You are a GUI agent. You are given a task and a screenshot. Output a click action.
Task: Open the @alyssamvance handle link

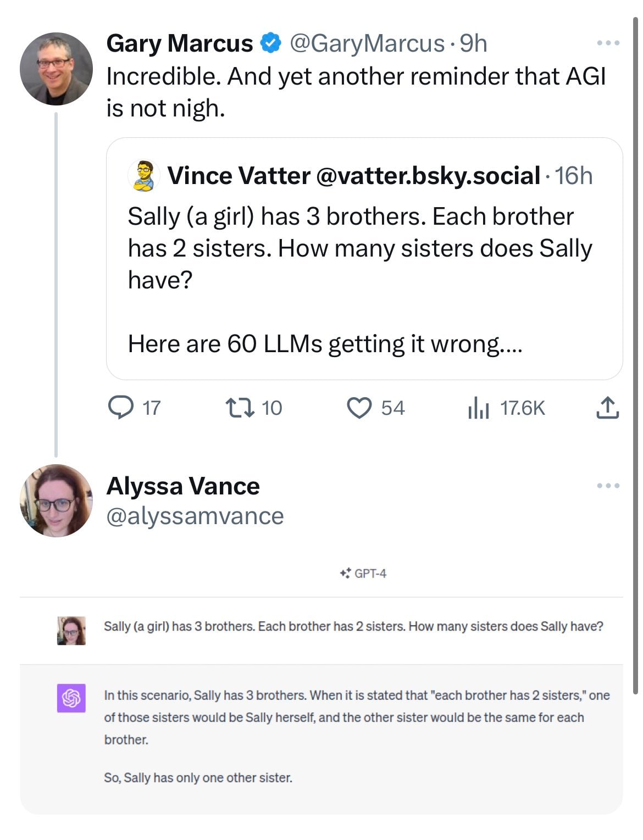coord(195,516)
